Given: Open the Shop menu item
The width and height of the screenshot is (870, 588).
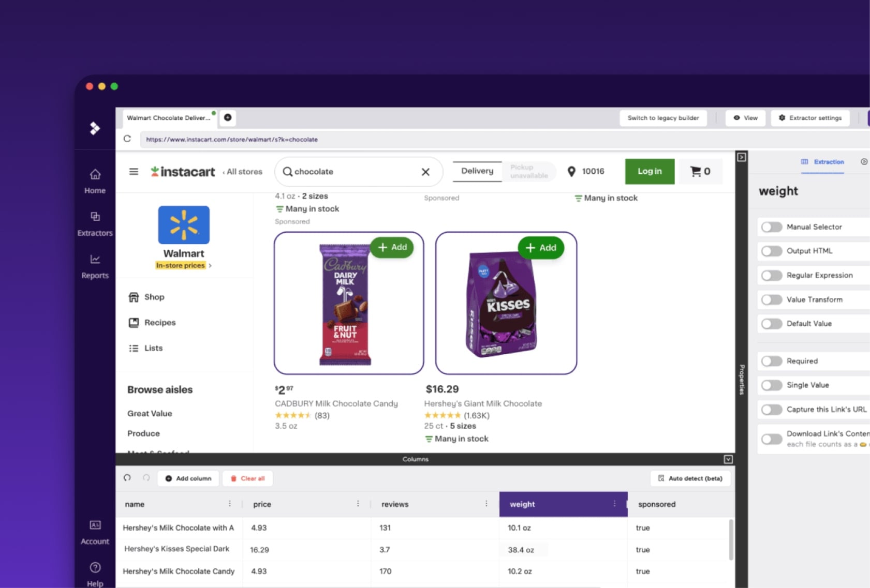Looking at the screenshot, I should (146, 297).
